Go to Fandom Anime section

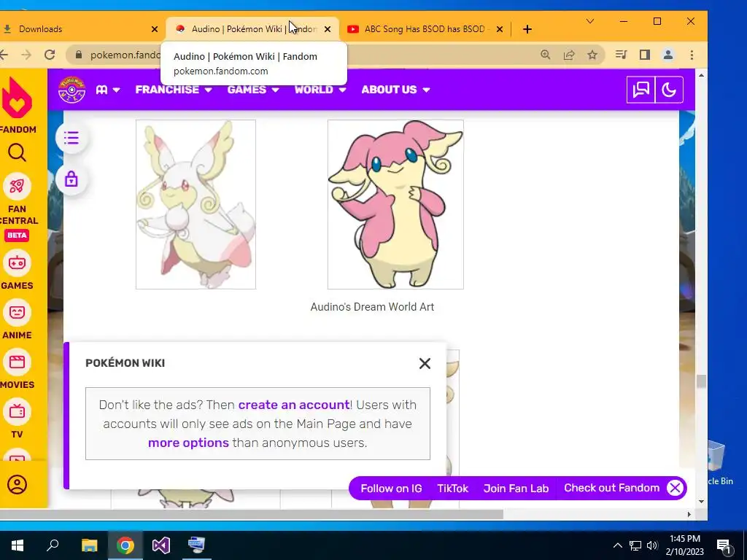click(x=18, y=319)
